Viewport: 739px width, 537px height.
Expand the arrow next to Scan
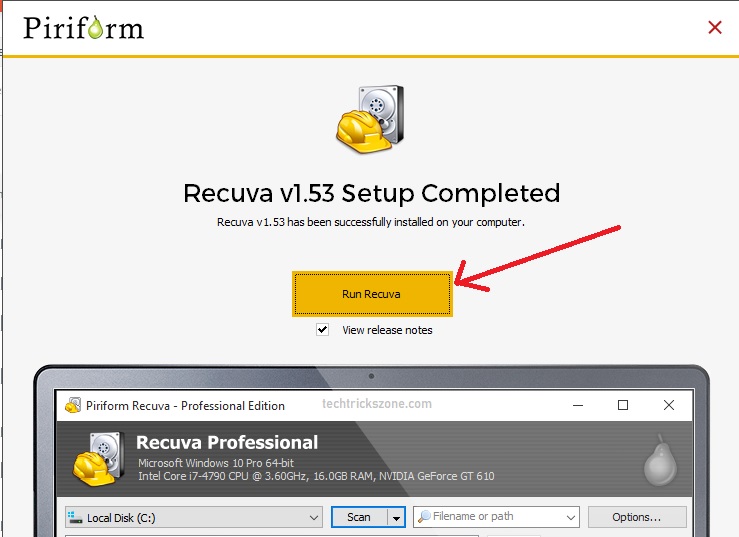coord(396,518)
